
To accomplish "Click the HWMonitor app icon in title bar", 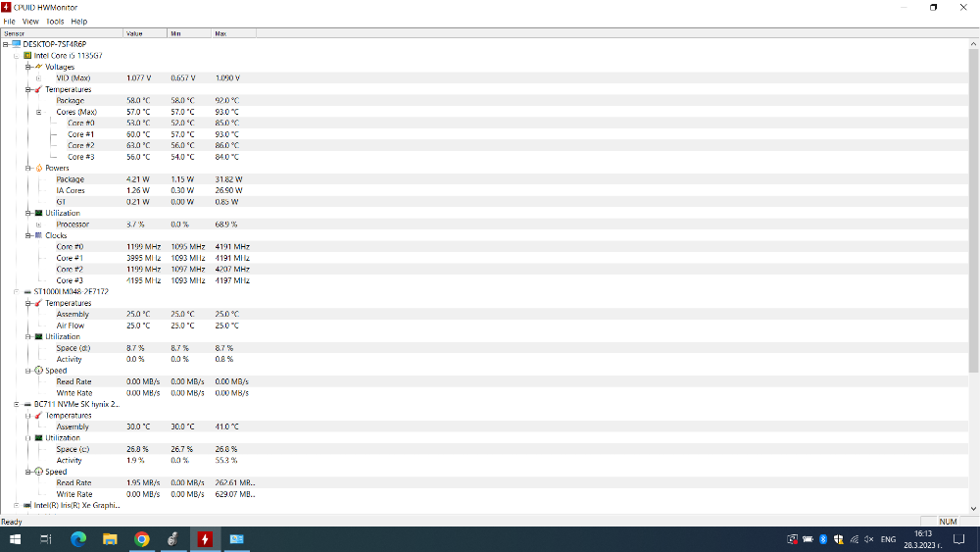I will tap(6, 8).
